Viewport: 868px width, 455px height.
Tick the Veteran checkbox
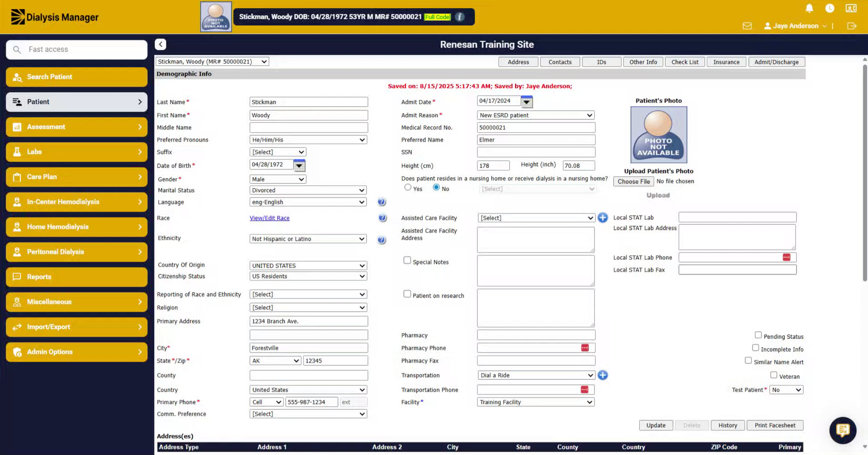(x=774, y=375)
